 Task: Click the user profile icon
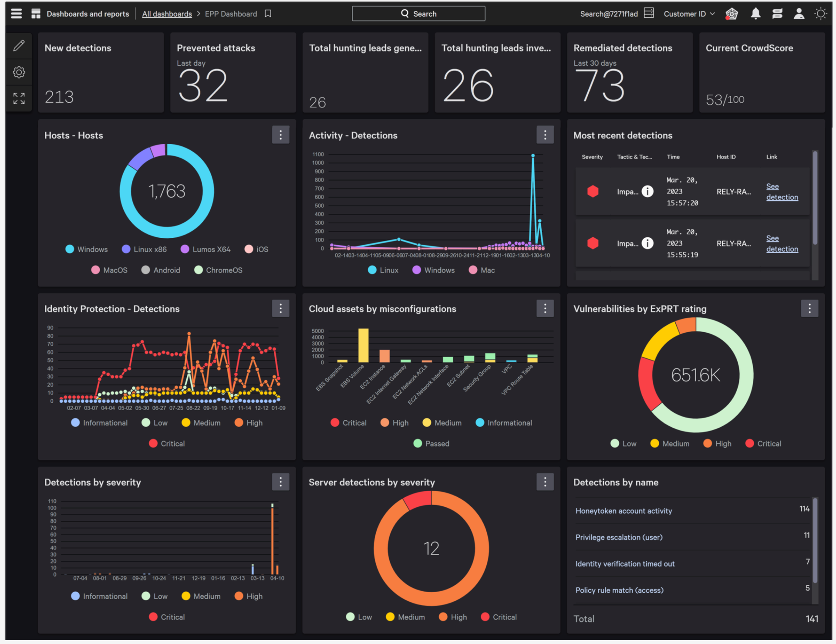point(799,13)
